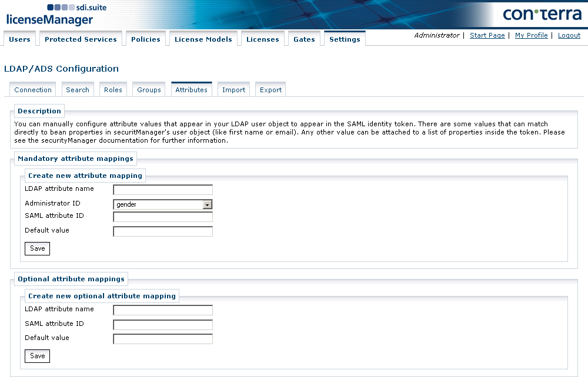Switch to the Connection tab
Viewport: 588px width, 377px height.
point(33,89)
